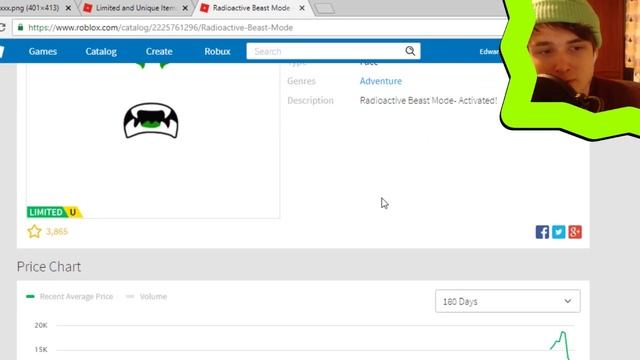Expand the 180 Days range dropdown
Image resolution: width=640 pixels, height=360 pixels.
coord(507,301)
